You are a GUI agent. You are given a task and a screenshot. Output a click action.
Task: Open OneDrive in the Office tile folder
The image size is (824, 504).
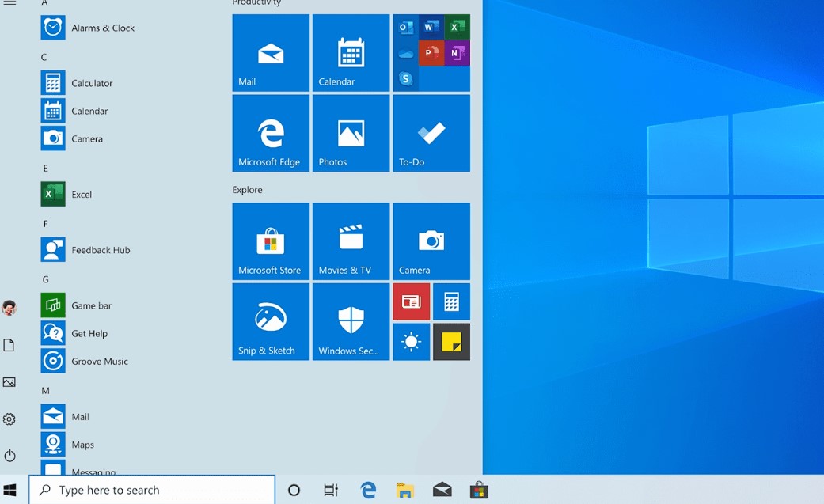pyautogui.click(x=406, y=53)
